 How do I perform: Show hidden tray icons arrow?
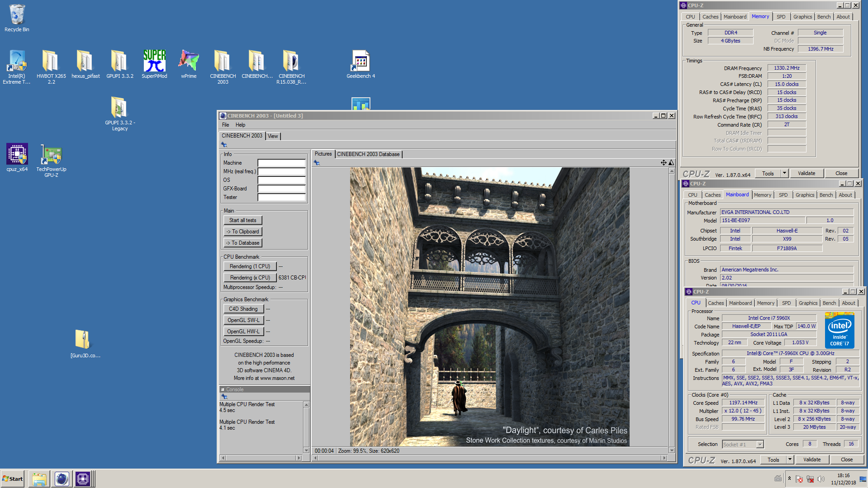[x=789, y=479]
